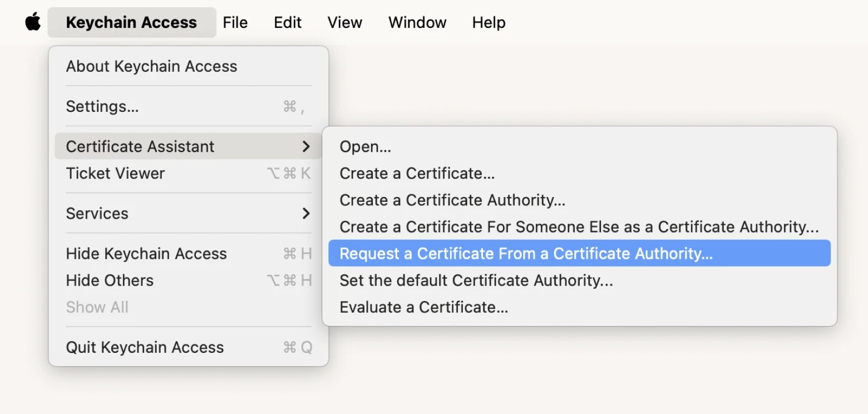
Task: Select About Keychain Access
Action: click(x=189, y=66)
